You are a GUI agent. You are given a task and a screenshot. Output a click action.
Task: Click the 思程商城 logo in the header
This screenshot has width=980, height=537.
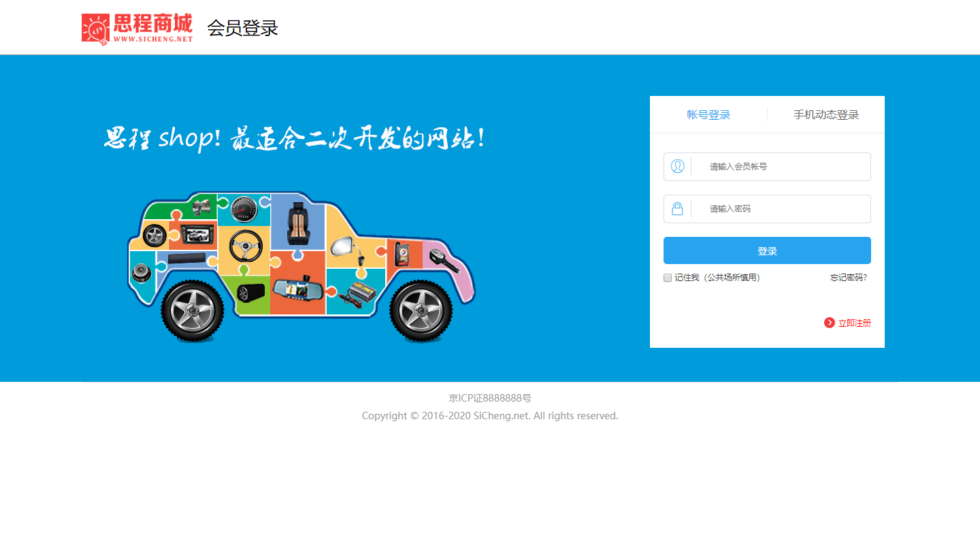pyautogui.click(x=137, y=29)
